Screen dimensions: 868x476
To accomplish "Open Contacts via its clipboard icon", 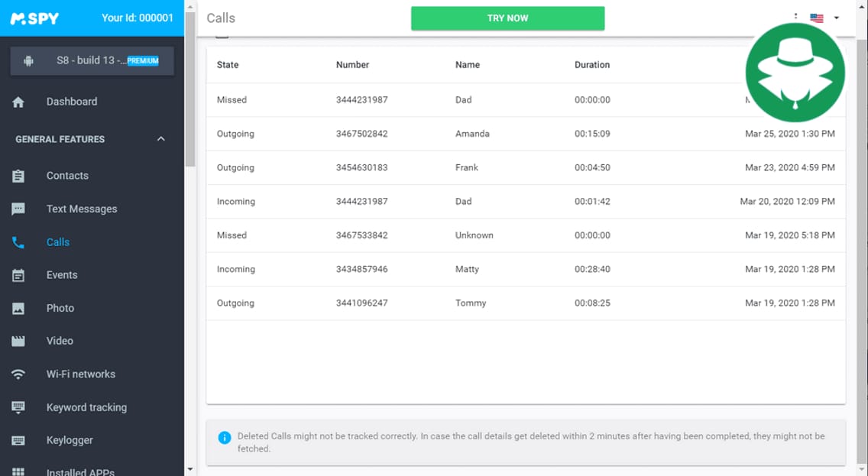I will (x=18, y=176).
